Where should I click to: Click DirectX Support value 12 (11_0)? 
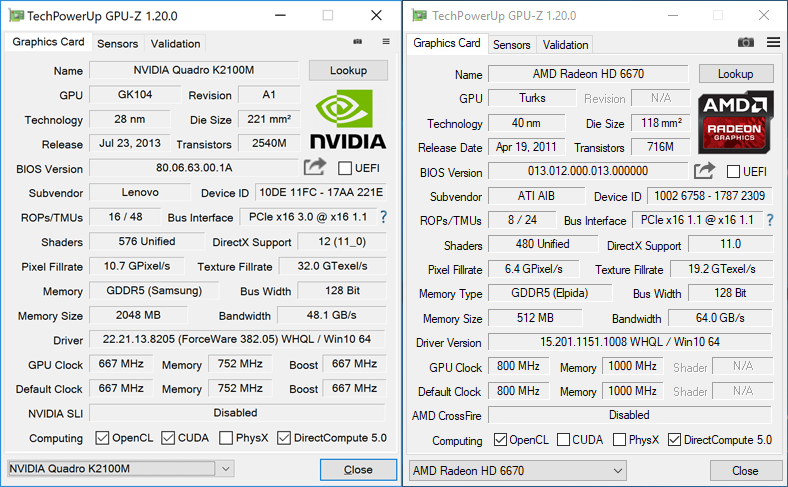(342, 241)
